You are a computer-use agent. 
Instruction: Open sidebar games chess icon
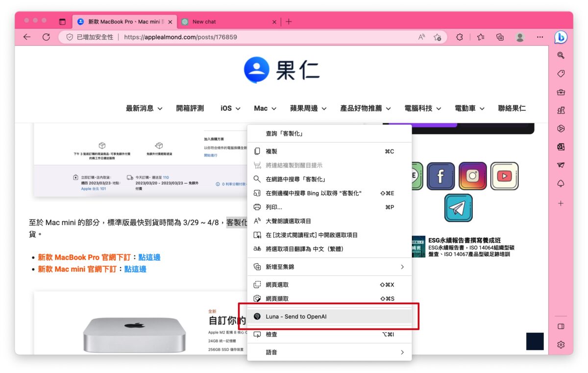[561, 110]
